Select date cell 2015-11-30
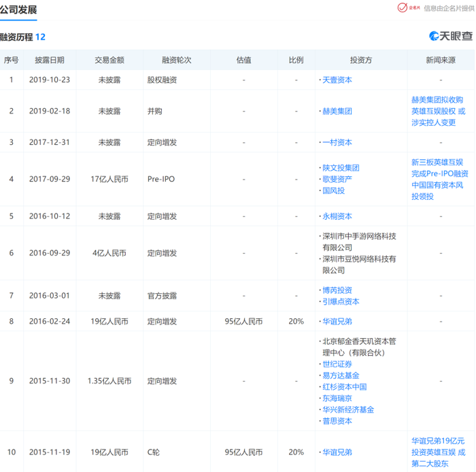The height and width of the screenshot is (472, 476). coord(50,382)
